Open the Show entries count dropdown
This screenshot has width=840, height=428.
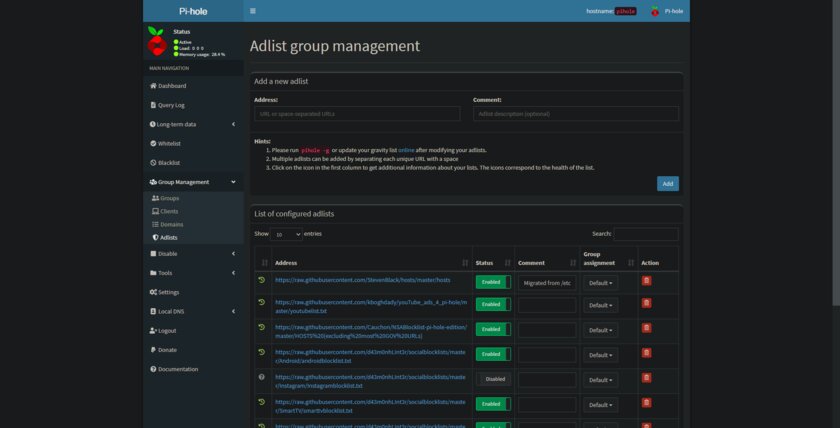click(x=286, y=235)
